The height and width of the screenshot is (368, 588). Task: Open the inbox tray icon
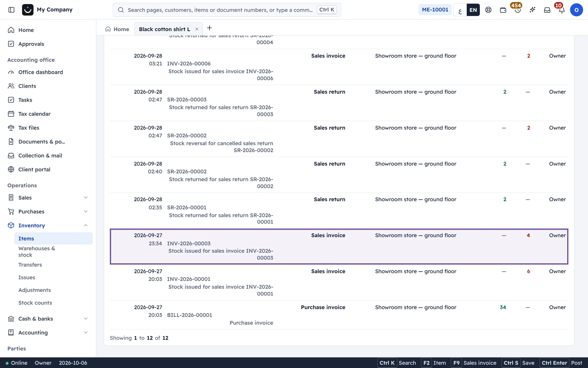(x=547, y=10)
